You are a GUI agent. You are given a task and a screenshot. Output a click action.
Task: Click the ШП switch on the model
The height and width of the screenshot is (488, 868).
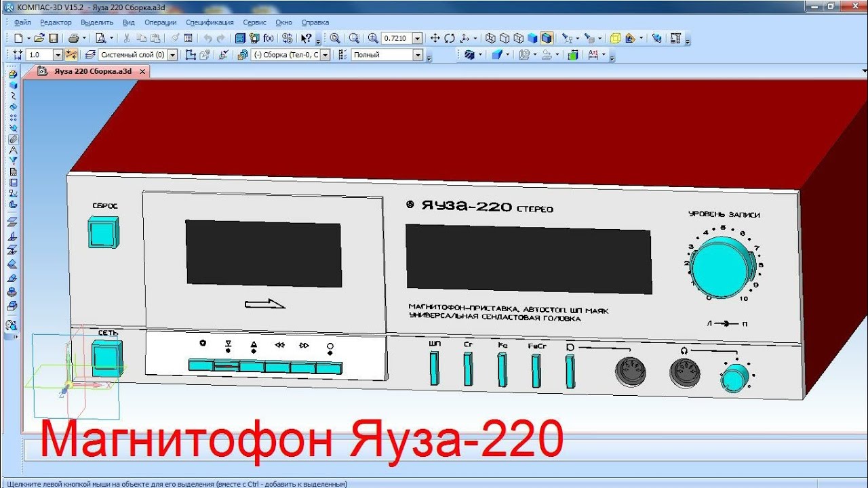coord(435,369)
